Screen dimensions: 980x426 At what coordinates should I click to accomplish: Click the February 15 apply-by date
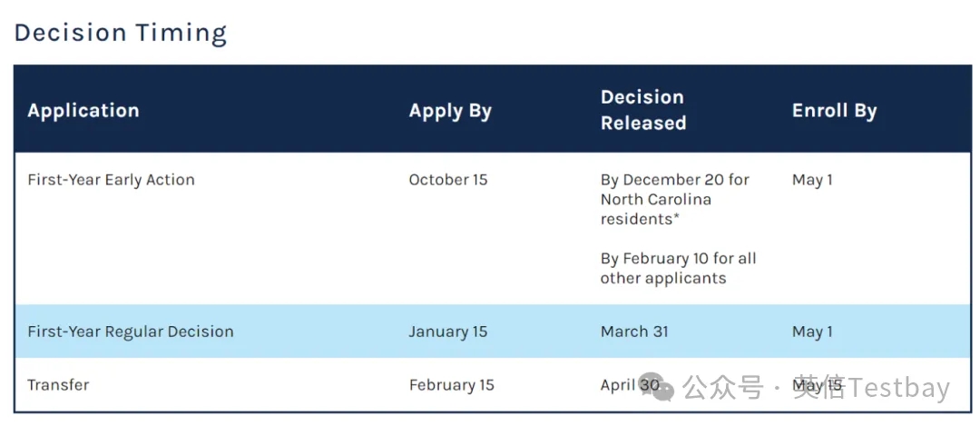click(x=452, y=385)
